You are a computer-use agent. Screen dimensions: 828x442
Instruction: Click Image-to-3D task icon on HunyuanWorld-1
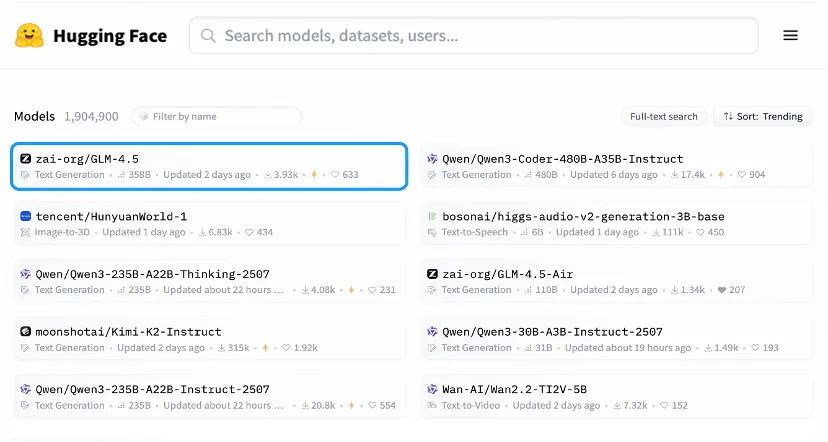point(25,232)
